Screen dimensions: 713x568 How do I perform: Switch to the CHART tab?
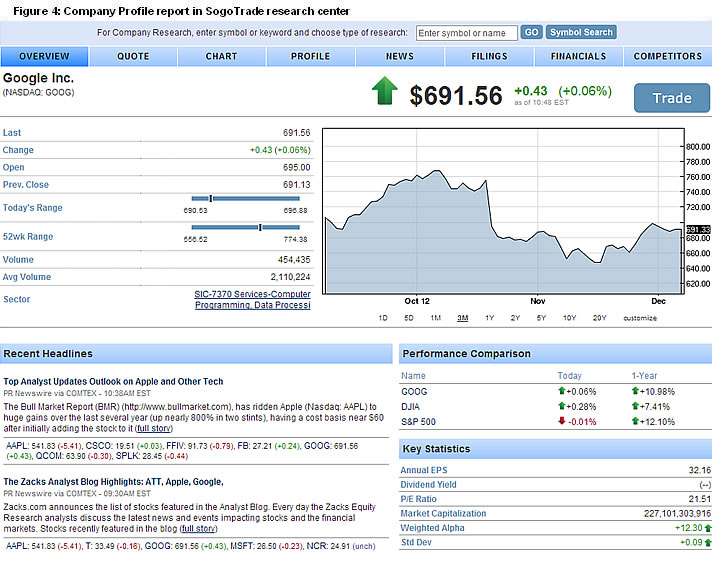(221, 56)
